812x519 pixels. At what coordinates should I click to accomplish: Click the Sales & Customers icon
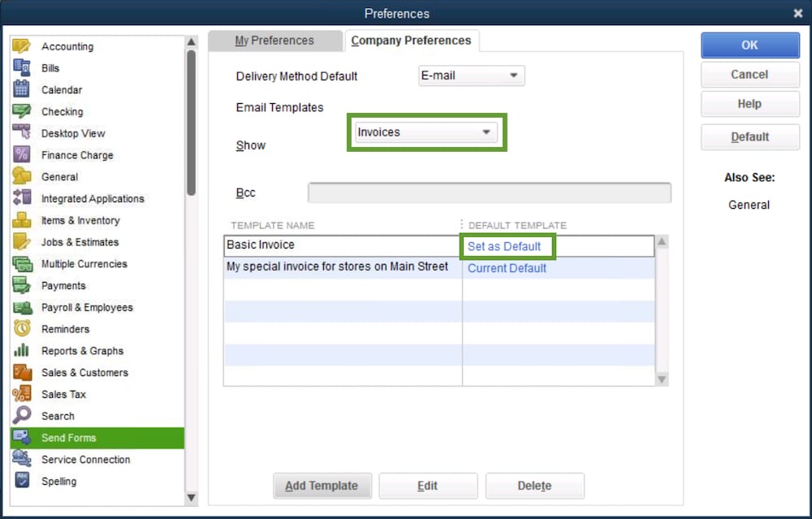pyautogui.click(x=22, y=373)
